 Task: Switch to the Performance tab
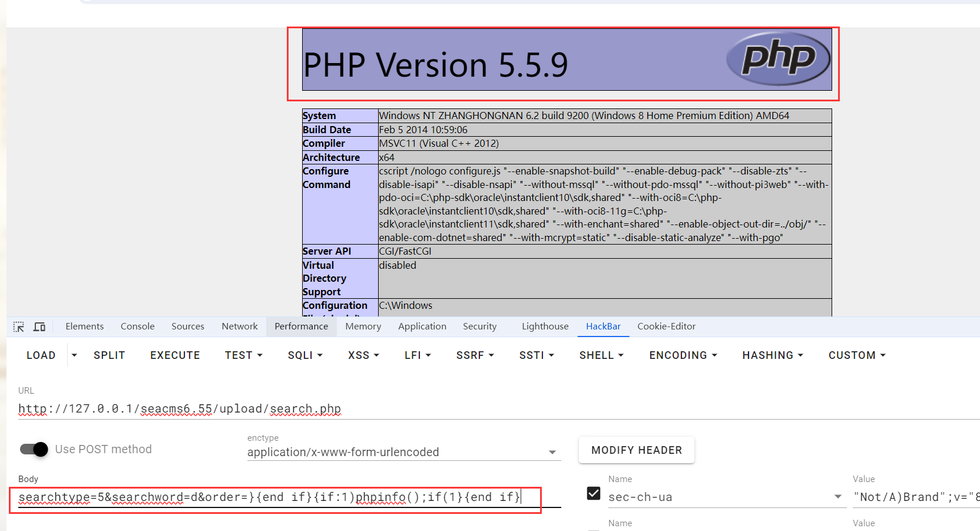(x=301, y=326)
